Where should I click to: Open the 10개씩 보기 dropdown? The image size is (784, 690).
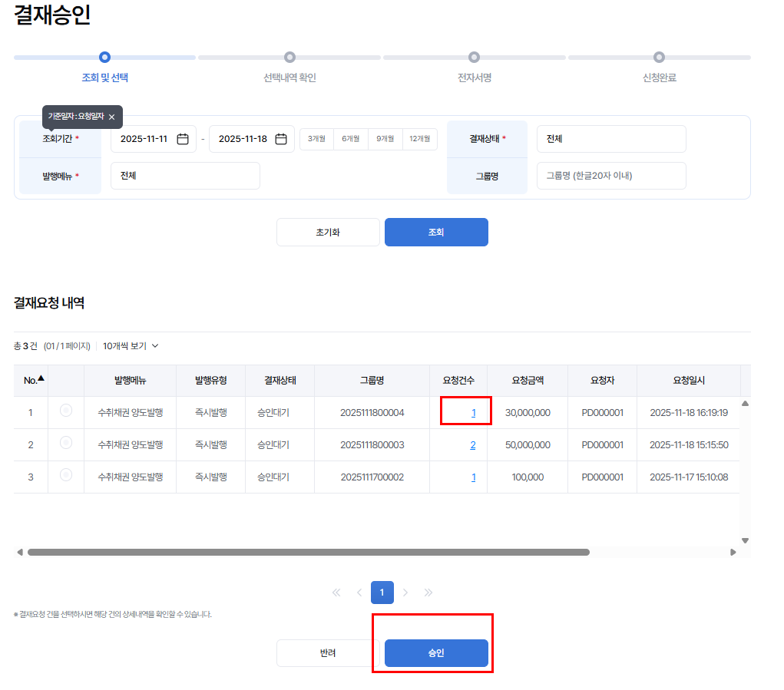pos(131,345)
